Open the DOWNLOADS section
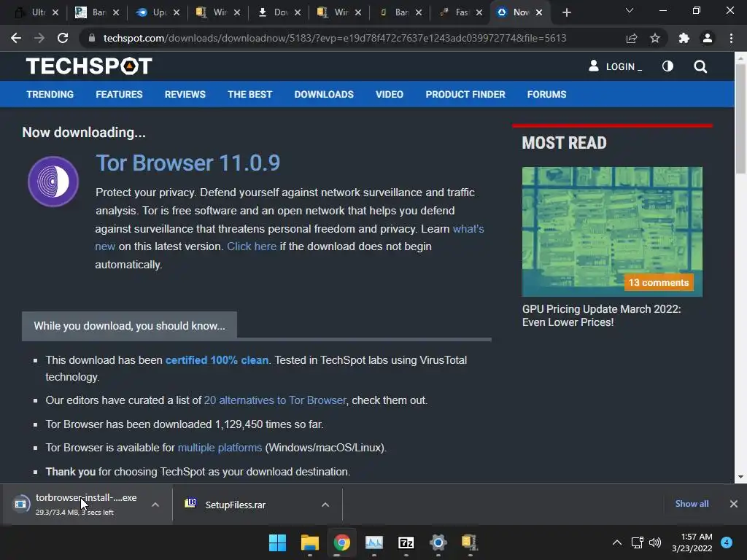The width and height of the screenshot is (747, 560). 324,94
